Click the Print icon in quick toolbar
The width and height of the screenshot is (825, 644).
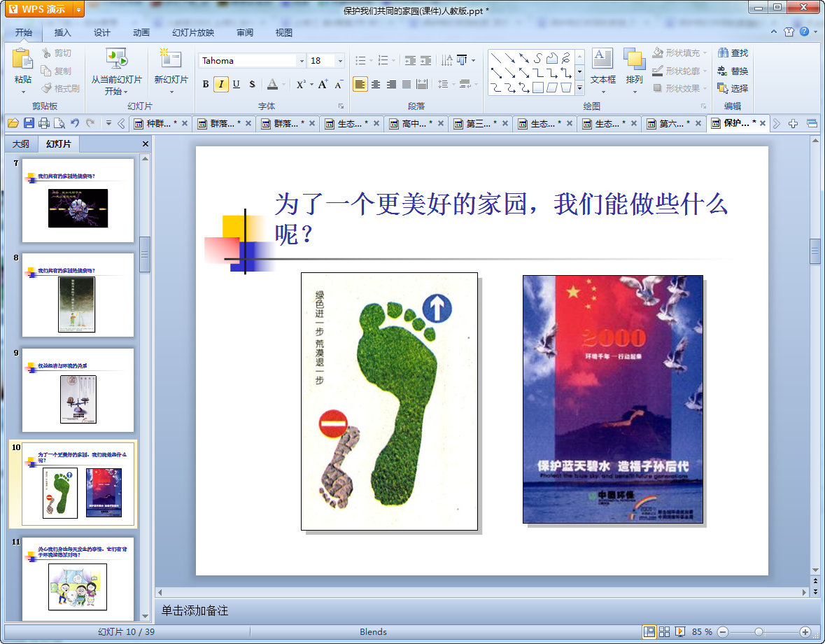[44, 123]
